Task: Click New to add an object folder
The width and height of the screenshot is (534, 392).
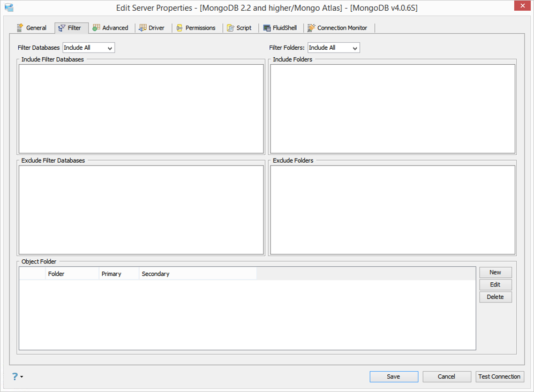Action: pyautogui.click(x=495, y=273)
